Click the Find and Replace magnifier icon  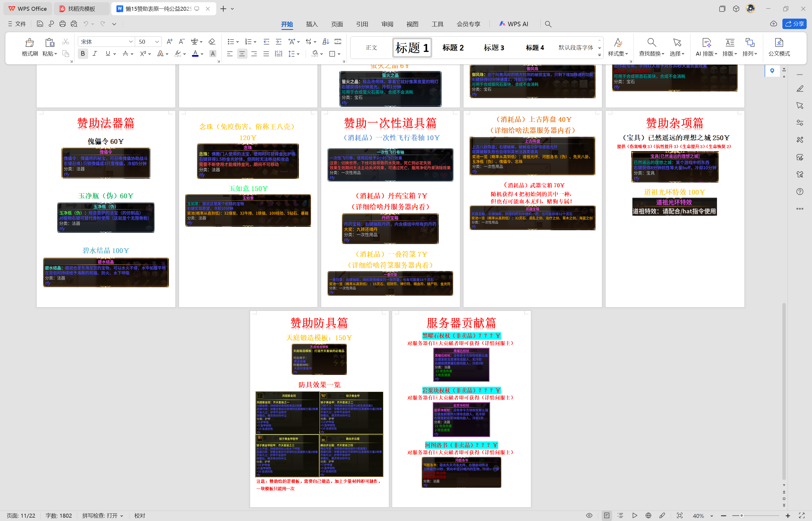(651, 43)
